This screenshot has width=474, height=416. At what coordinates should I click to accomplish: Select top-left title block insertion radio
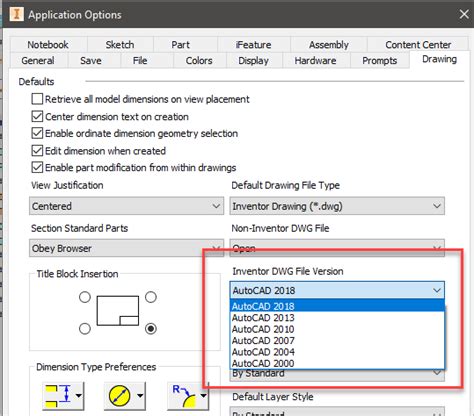[85, 297]
